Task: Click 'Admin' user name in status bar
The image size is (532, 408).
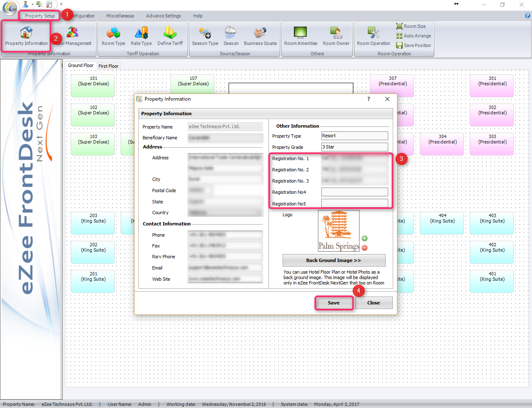Action: [145, 404]
